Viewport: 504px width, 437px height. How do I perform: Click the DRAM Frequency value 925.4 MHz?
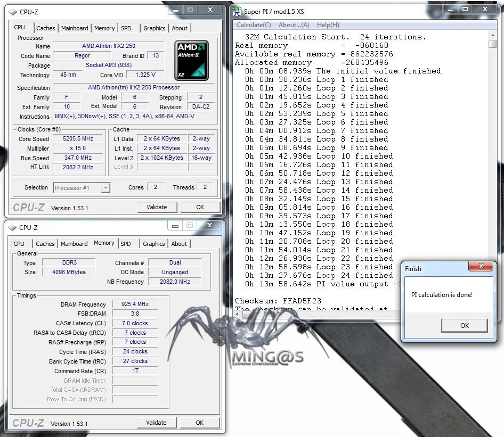[x=135, y=304]
